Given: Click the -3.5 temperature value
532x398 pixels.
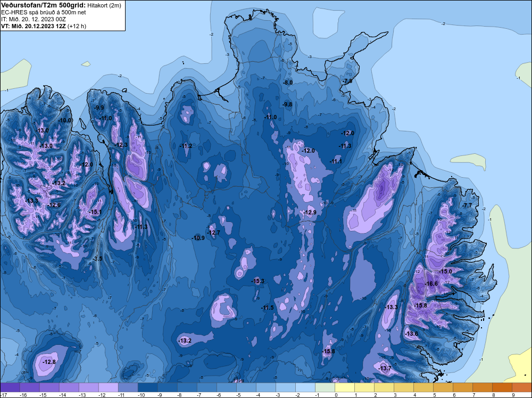Looking at the screenshot, I should pyautogui.click(x=97, y=259).
